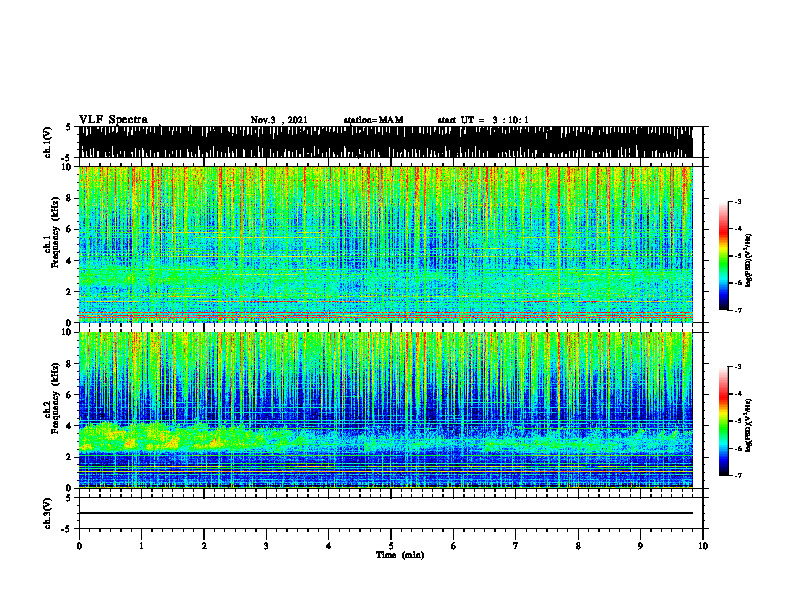
Task: Click the ch.1 colorbar "log(PSD)" label
Action: [x=749, y=261]
